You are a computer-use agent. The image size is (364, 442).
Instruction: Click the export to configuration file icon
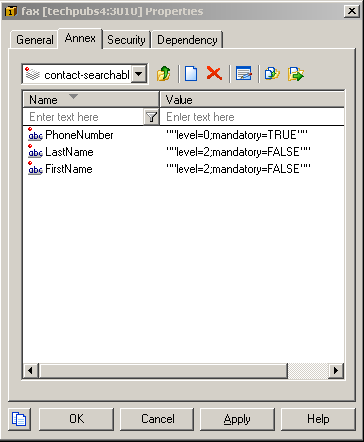click(296, 74)
